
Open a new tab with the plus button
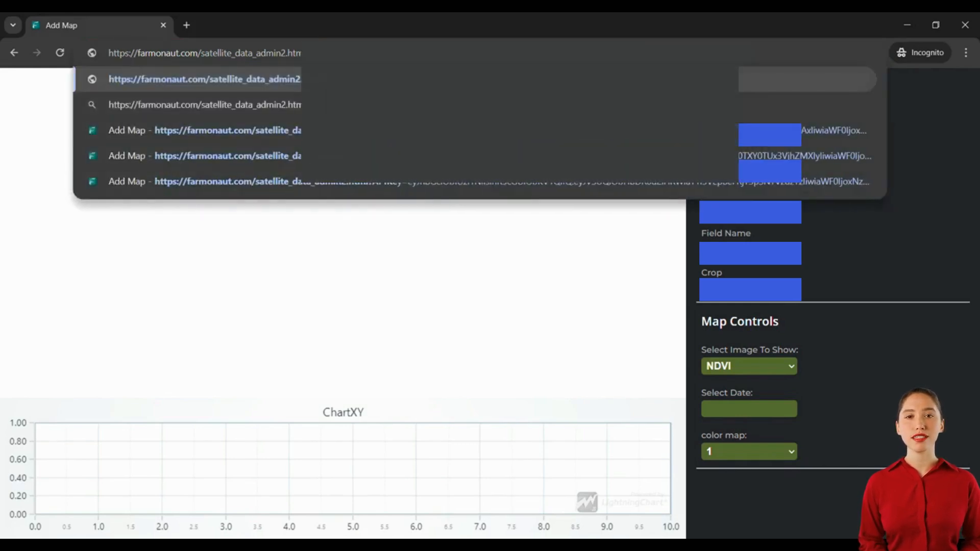coord(186,25)
